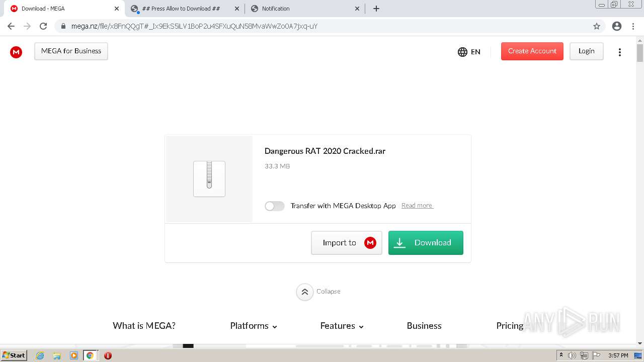Click the MEGA logo icon
This screenshot has height=362, width=644.
point(16,52)
